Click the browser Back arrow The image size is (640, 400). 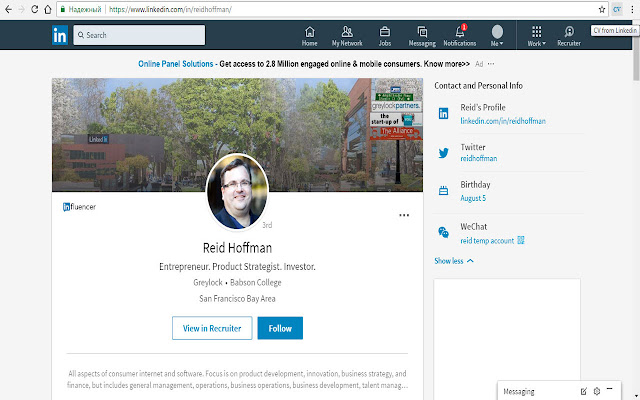[x=8, y=9]
